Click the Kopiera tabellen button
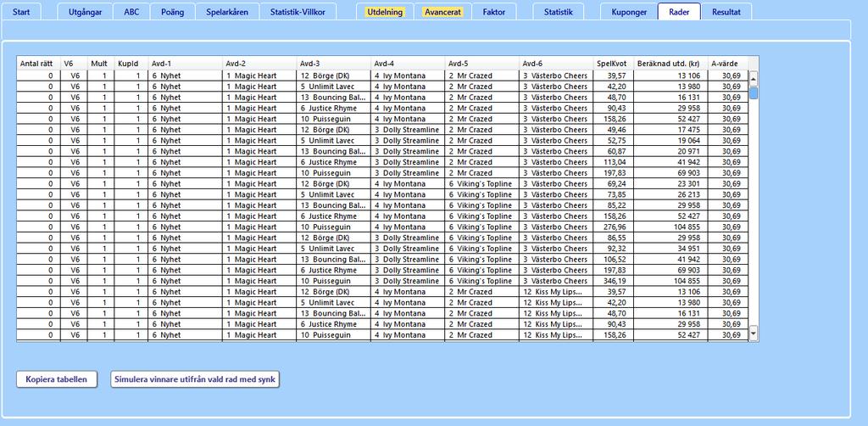868x426 pixels. (x=57, y=379)
